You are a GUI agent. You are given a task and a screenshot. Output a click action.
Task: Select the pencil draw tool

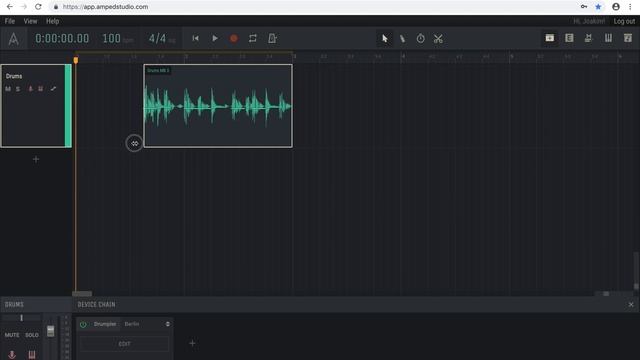point(402,39)
